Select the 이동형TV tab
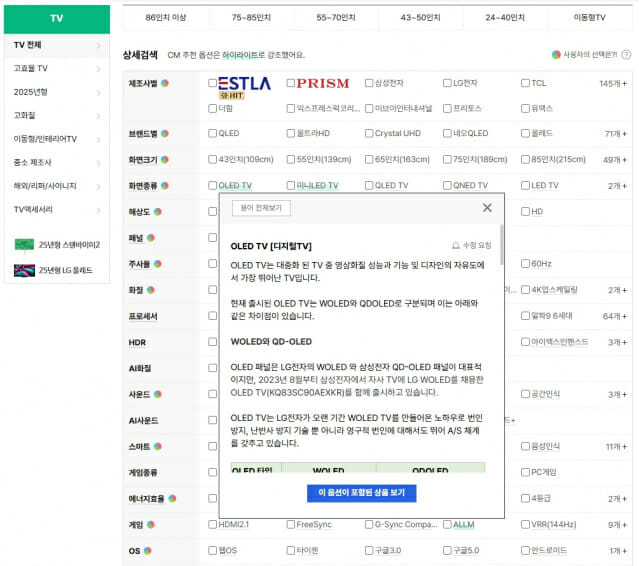 [x=589, y=18]
